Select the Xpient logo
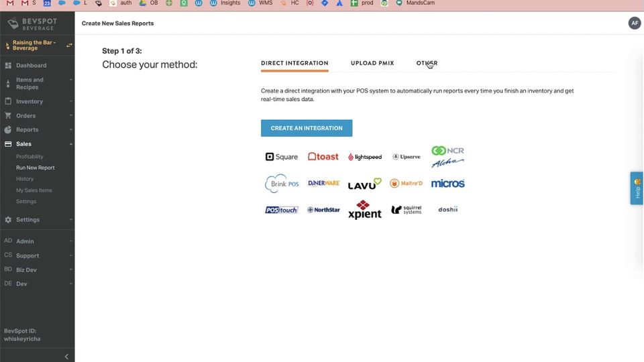Image resolution: width=644 pixels, height=362 pixels. pyautogui.click(x=365, y=210)
